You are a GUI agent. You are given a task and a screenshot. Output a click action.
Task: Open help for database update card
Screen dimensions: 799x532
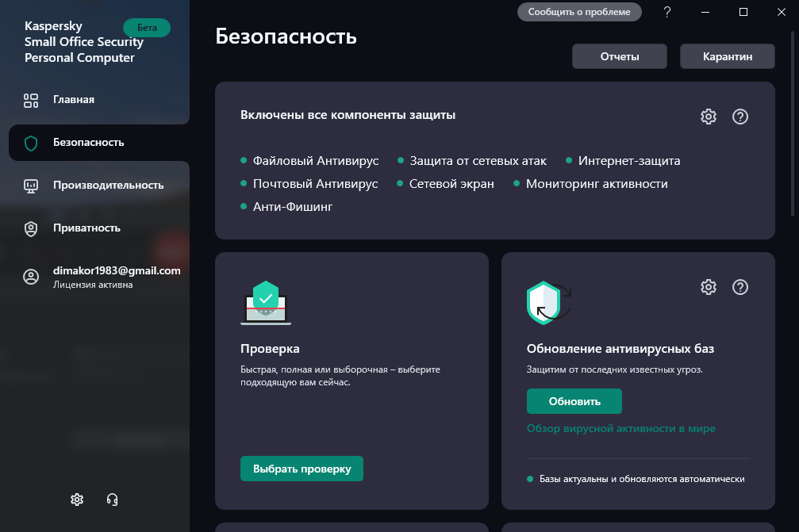click(x=740, y=287)
